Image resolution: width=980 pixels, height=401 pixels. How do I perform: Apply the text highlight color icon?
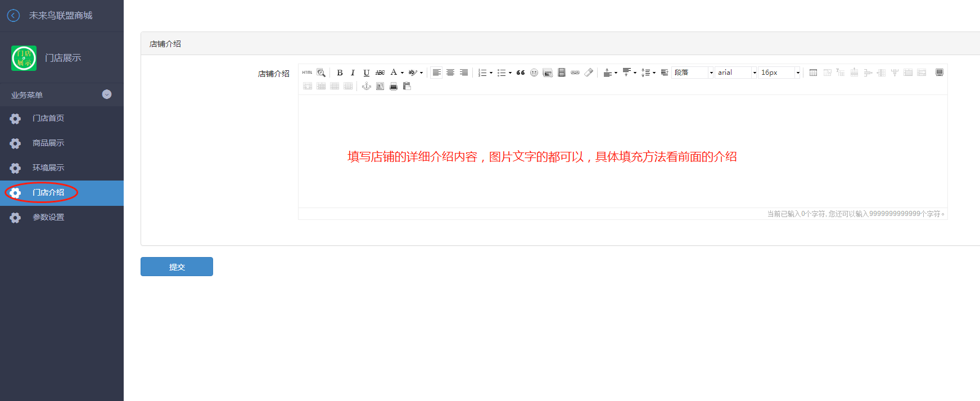[413, 73]
